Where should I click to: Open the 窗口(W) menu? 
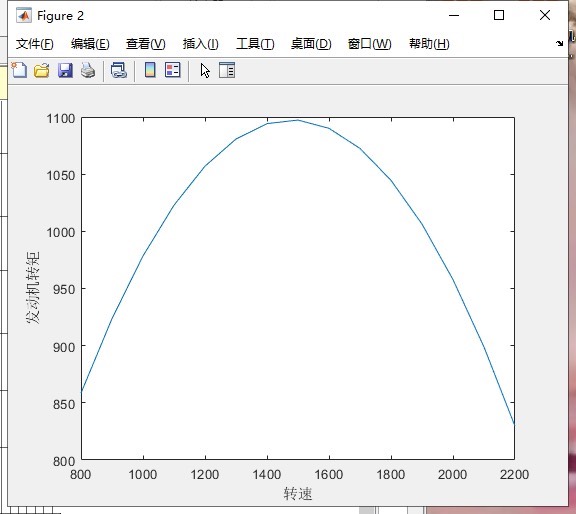pyautogui.click(x=370, y=44)
